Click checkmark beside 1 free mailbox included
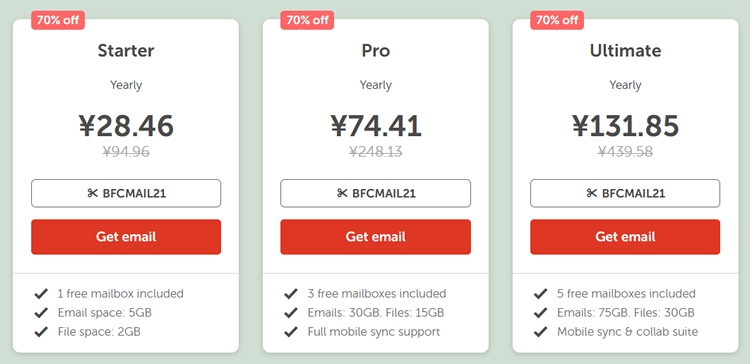The image size is (750, 364). coord(41,293)
